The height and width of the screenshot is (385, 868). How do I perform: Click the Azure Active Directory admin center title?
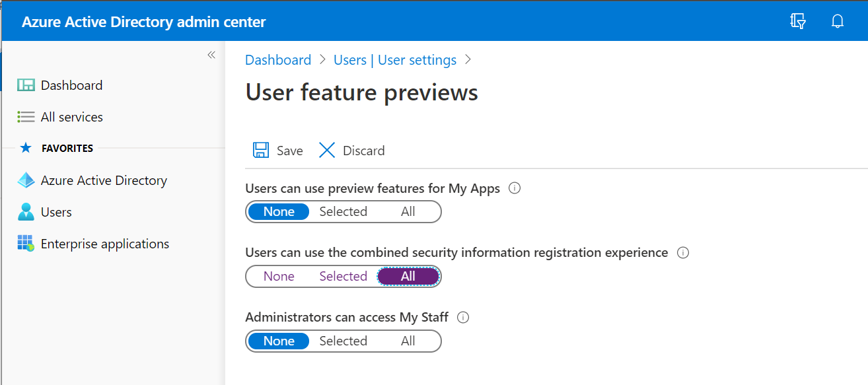pyautogui.click(x=144, y=22)
